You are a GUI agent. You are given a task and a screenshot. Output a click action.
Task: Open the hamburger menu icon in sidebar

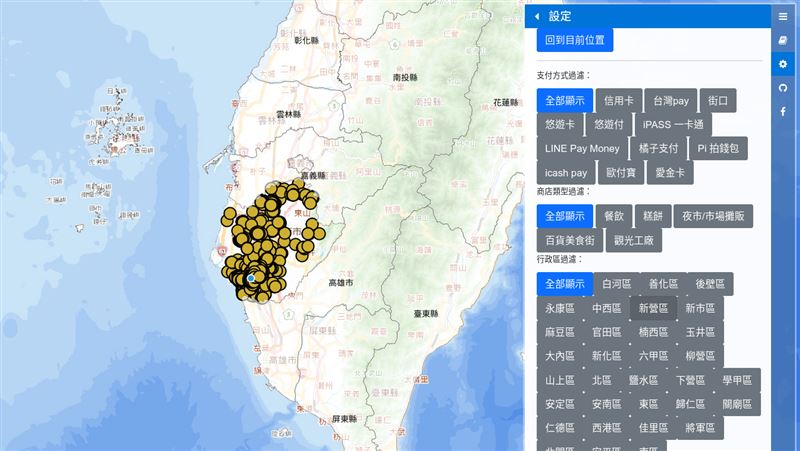point(783,17)
